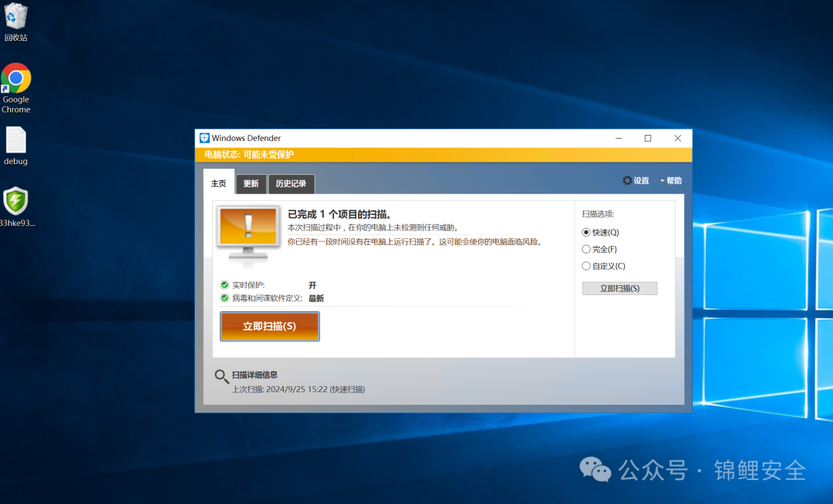Expand the 帮助 help dropdown
Image resolution: width=833 pixels, height=504 pixels.
(x=671, y=181)
